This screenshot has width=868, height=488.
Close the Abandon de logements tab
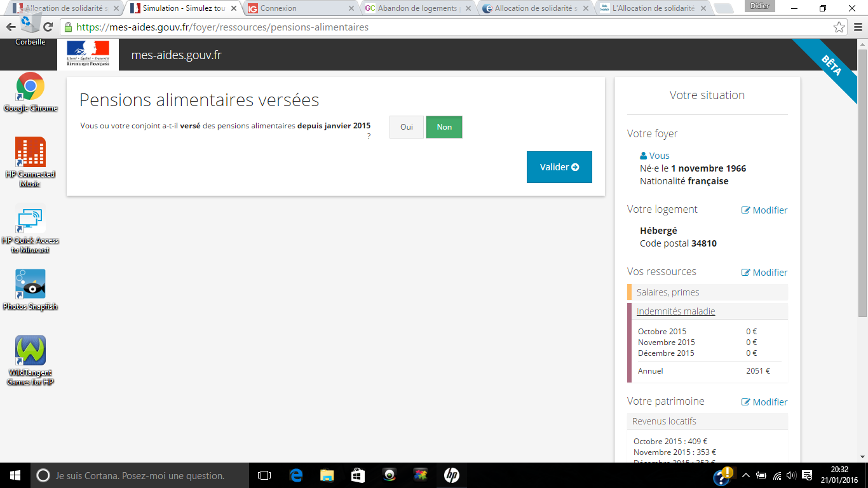click(x=468, y=8)
